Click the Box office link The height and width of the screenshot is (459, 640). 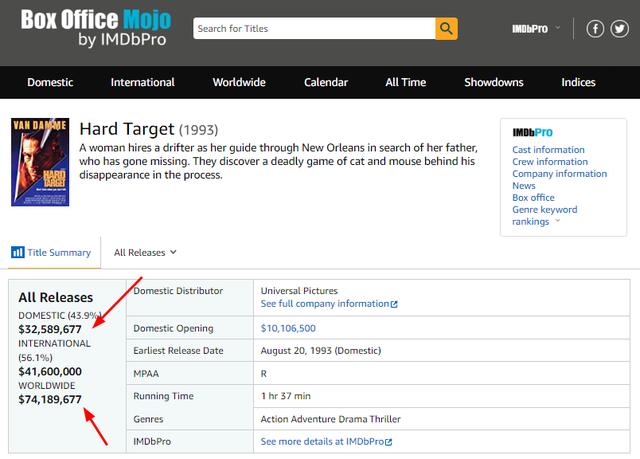(x=533, y=197)
